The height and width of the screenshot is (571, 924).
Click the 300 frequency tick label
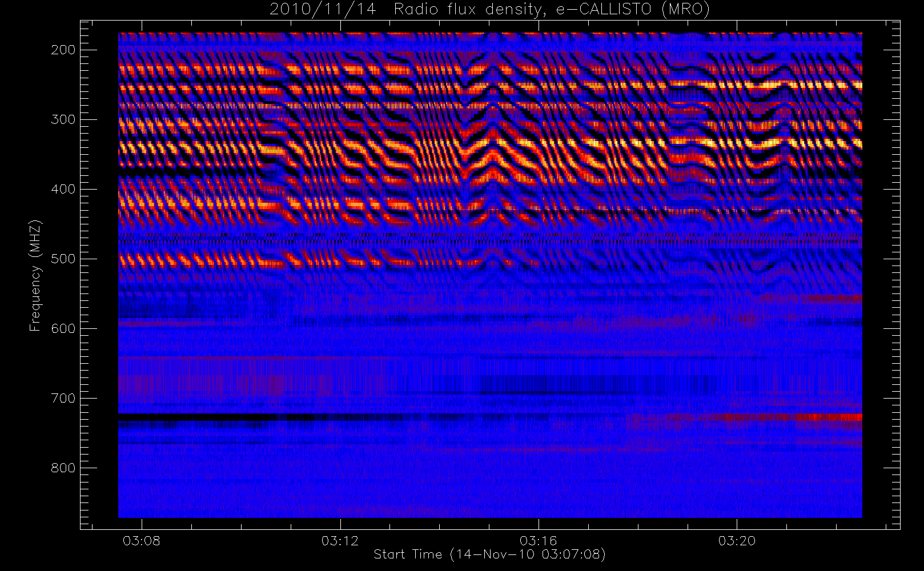click(63, 119)
